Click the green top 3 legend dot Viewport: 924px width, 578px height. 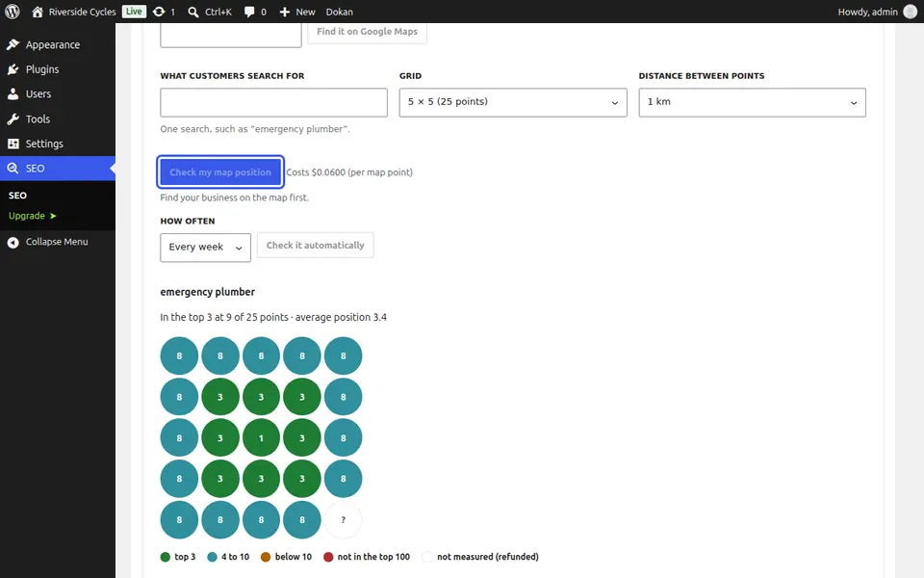click(x=165, y=557)
